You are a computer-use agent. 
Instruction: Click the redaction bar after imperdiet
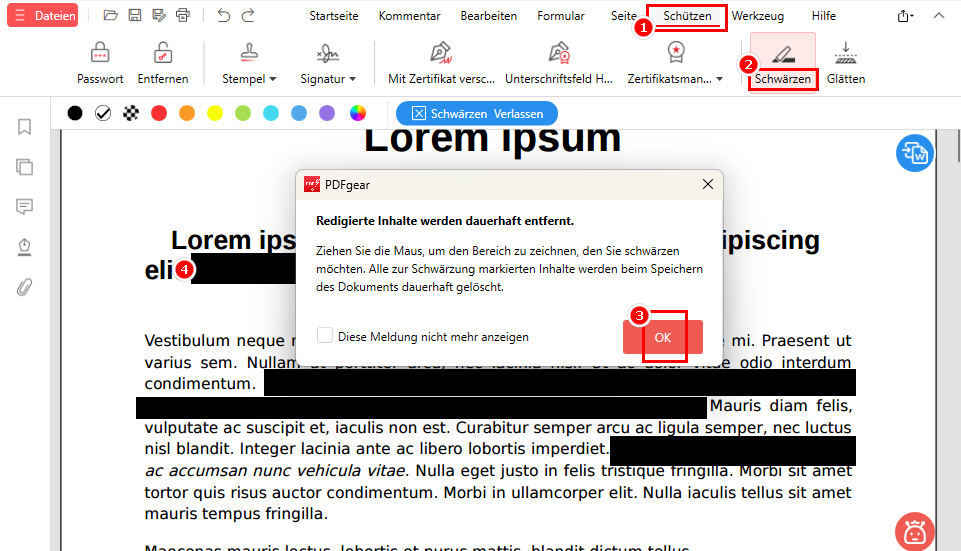point(732,451)
